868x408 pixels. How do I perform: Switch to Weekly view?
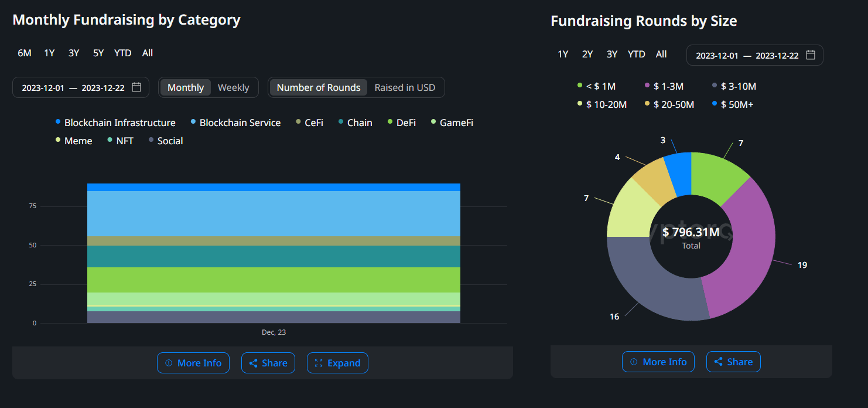[233, 87]
